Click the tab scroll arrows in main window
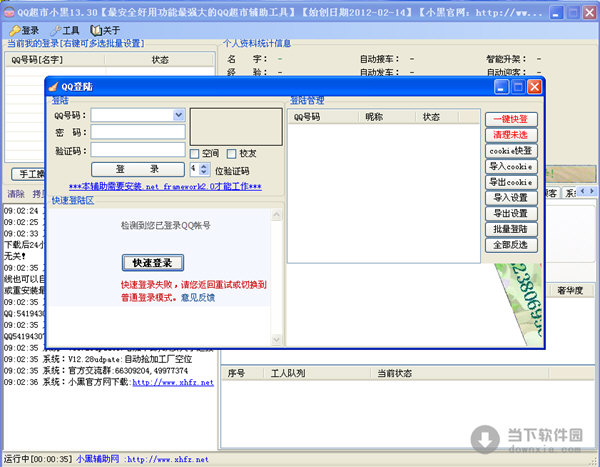This screenshot has width=600, height=467. pos(587,191)
